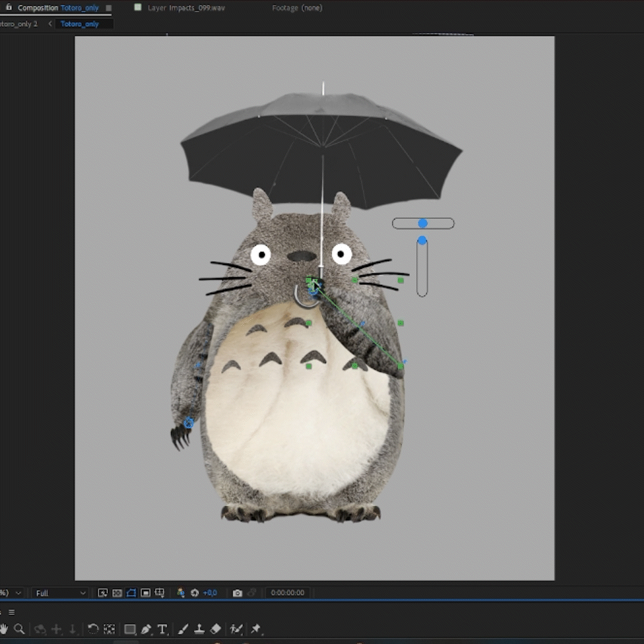Select the Puppet Pin tool
This screenshot has width=644, height=644.
pyautogui.click(x=255, y=629)
